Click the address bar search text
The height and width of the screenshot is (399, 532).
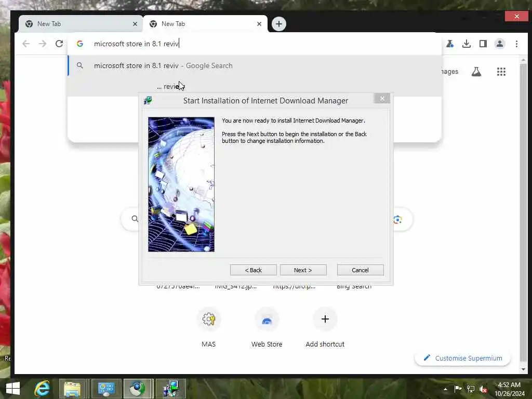[136, 44]
